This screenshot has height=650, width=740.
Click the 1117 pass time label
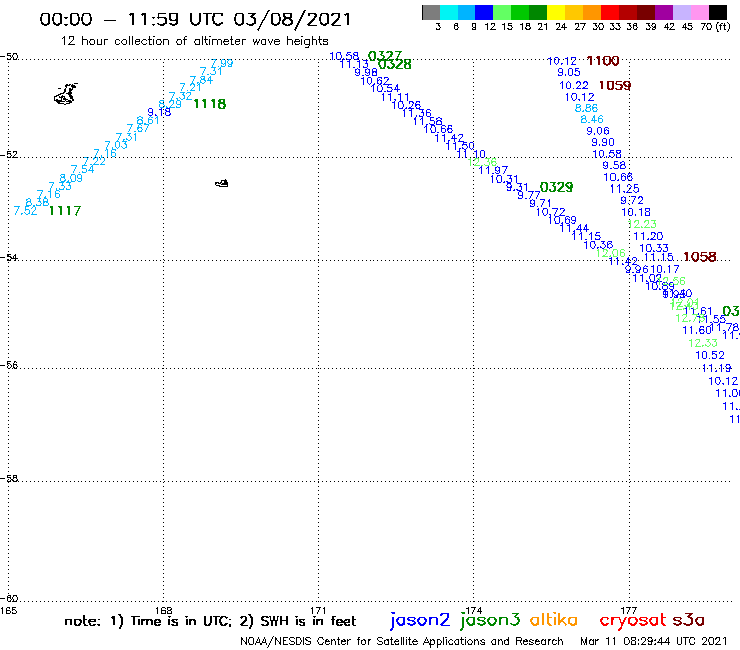(65, 211)
